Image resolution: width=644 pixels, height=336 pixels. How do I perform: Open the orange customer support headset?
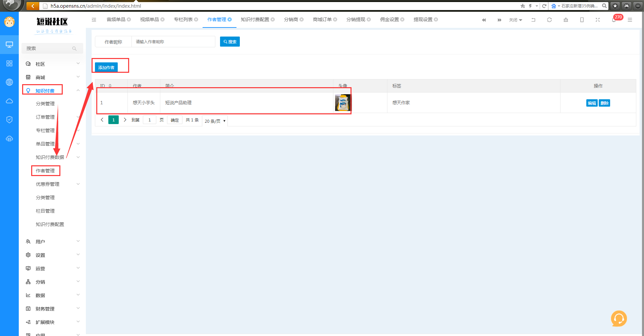point(619,318)
